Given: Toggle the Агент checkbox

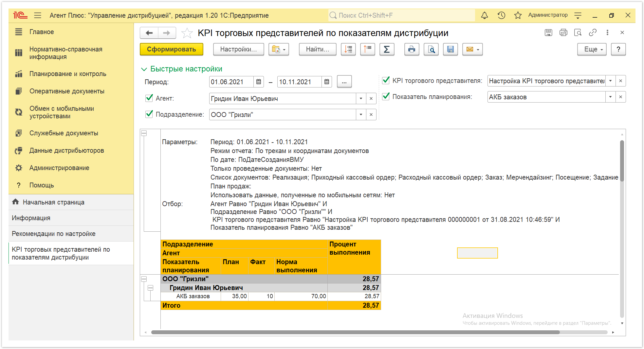Looking at the screenshot, I should (x=149, y=98).
